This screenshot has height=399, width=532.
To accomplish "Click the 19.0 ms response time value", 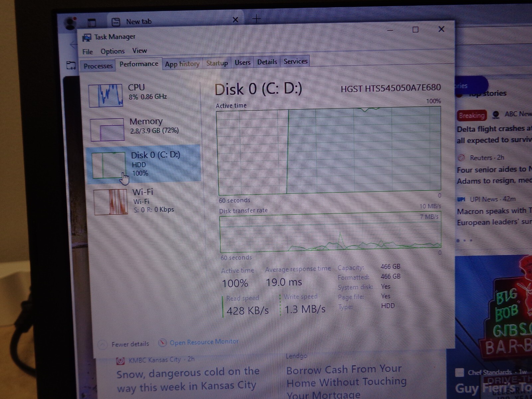I will (x=284, y=282).
